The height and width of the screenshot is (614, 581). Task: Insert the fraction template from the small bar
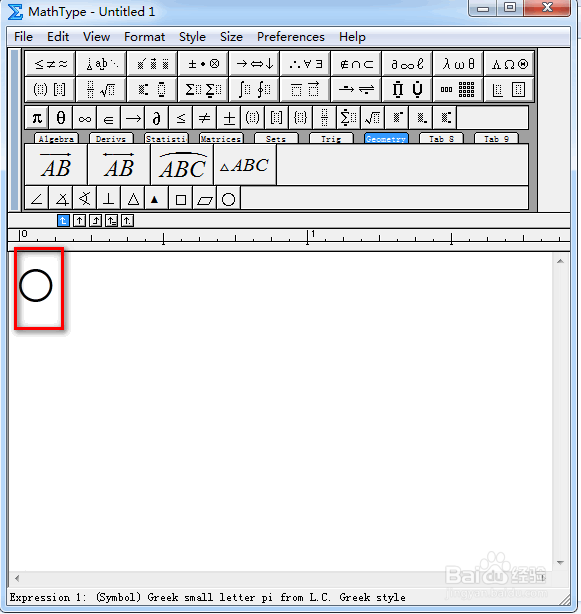[324, 117]
